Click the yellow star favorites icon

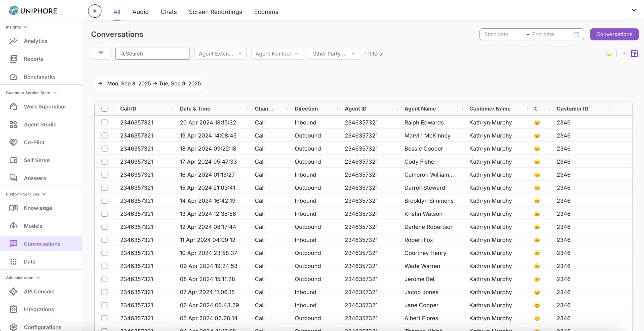(609, 54)
